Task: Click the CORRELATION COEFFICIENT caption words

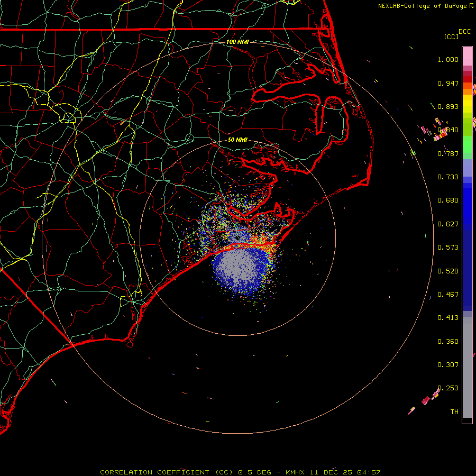Action: tap(154, 472)
